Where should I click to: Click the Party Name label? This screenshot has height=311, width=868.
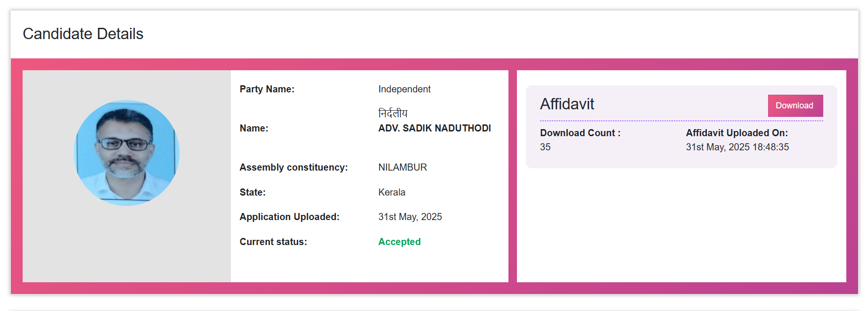click(267, 89)
